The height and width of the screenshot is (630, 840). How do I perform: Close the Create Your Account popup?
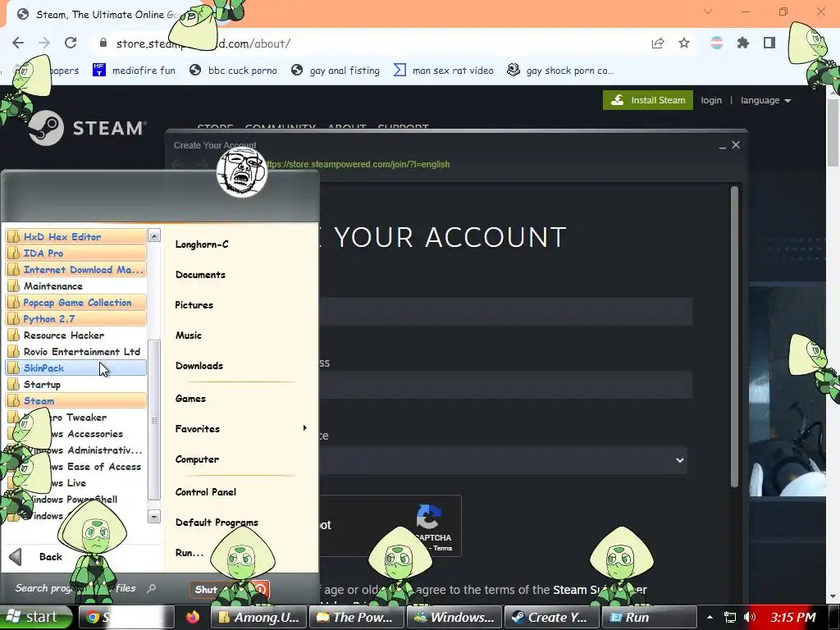point(736,144)
